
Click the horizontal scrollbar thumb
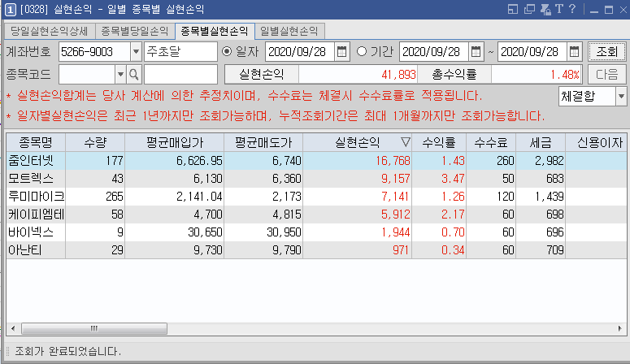94,328
